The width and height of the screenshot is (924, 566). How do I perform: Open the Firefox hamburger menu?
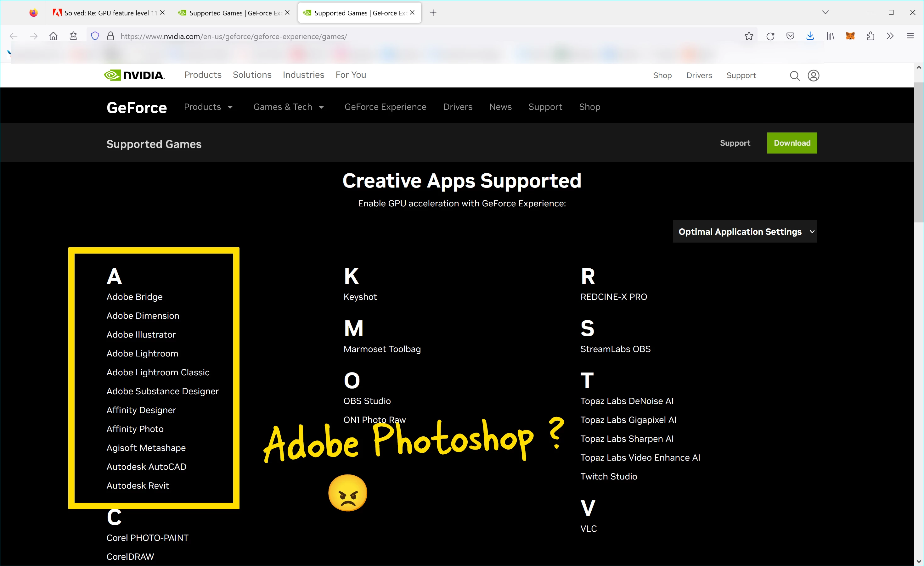910,36
